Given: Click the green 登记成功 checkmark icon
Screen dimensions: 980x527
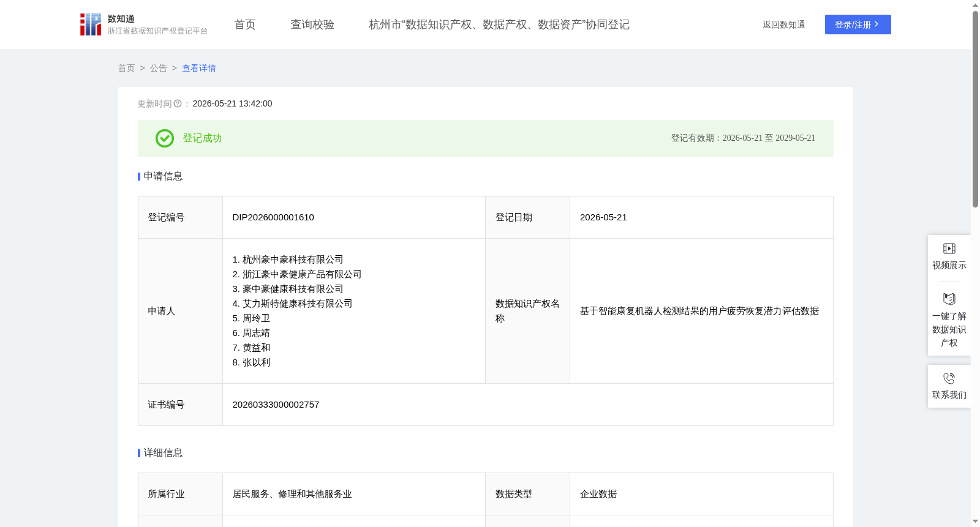Looking at the screenshot, I should tap(164, 138).
